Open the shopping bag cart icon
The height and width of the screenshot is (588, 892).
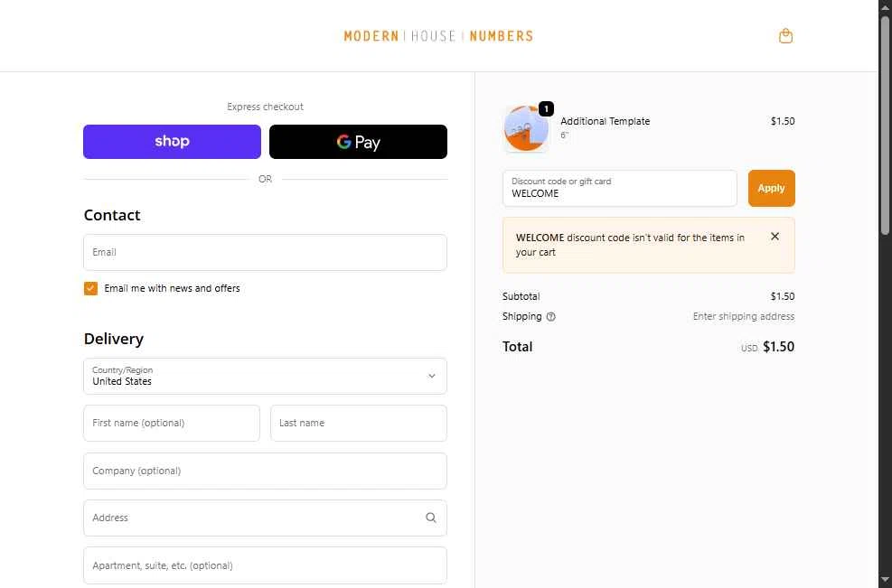[785, 36]
